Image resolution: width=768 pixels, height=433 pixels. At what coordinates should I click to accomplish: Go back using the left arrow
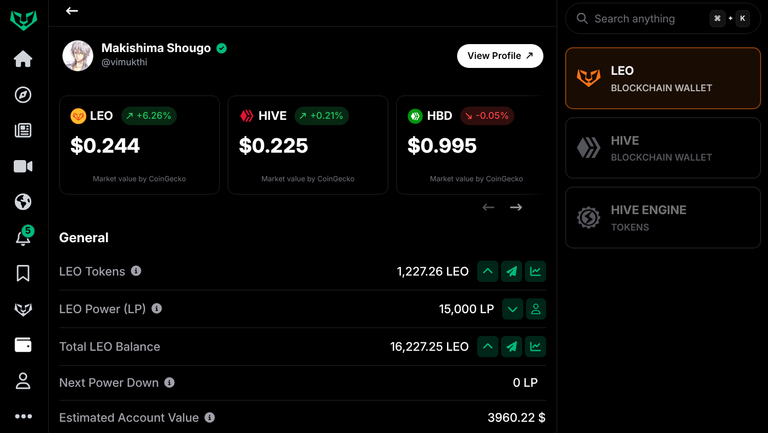pos(72,11)
